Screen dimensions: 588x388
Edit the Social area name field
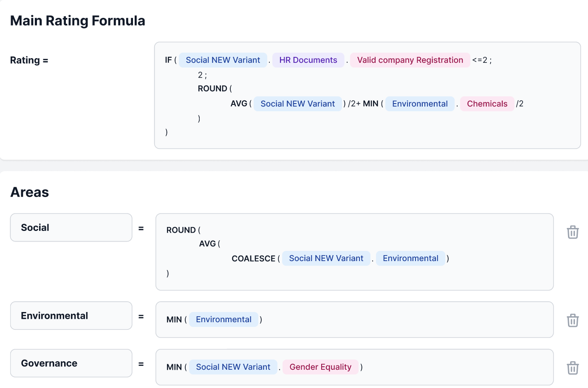pos(71,228)
